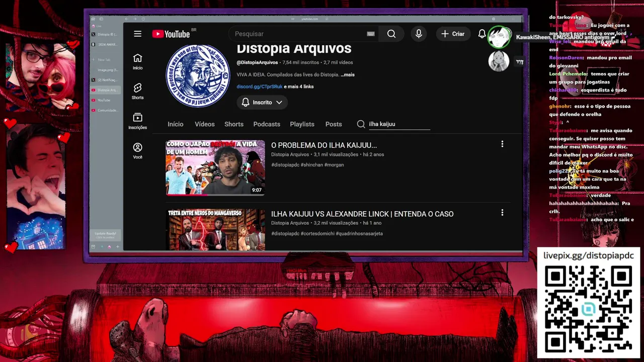Run the search with the magnifier button
The height and width of the screenshot is (362, 644).
coord(391,34)
